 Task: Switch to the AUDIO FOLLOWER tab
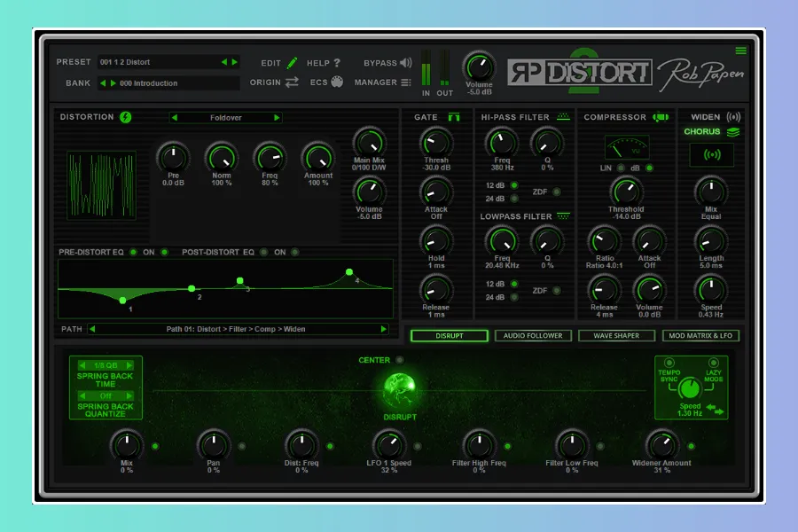click(533, 336)
